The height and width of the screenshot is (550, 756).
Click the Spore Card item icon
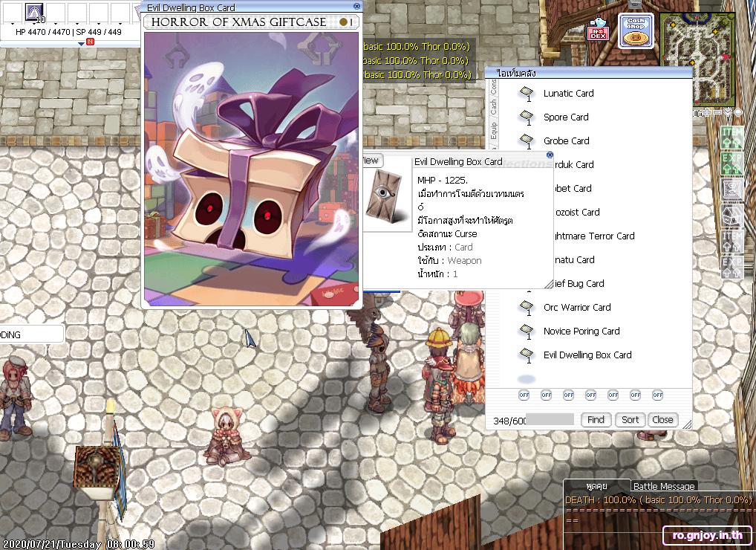tap(527, 117)
